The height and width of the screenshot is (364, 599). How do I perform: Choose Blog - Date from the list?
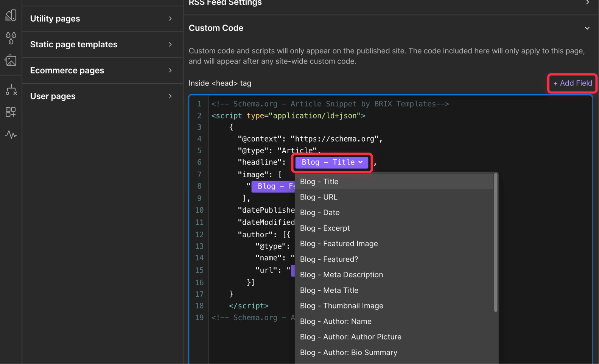tap(394, 213)
